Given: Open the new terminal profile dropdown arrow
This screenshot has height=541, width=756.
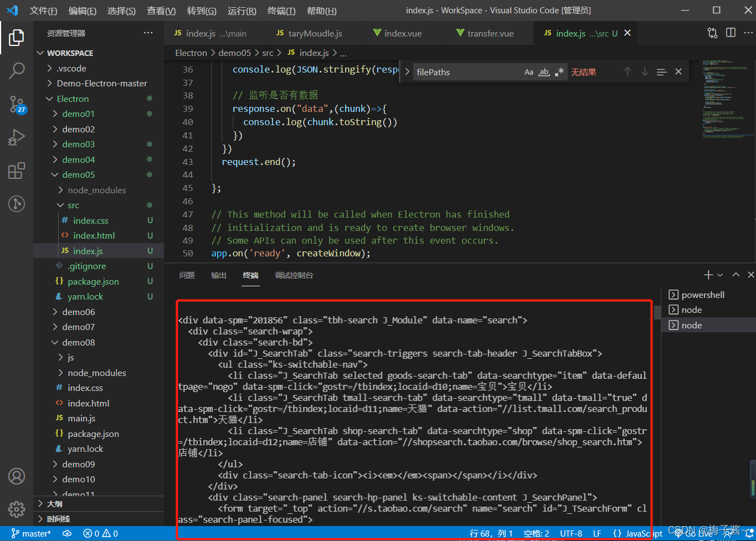Looking at the screenshot, I should coord(720,275).
